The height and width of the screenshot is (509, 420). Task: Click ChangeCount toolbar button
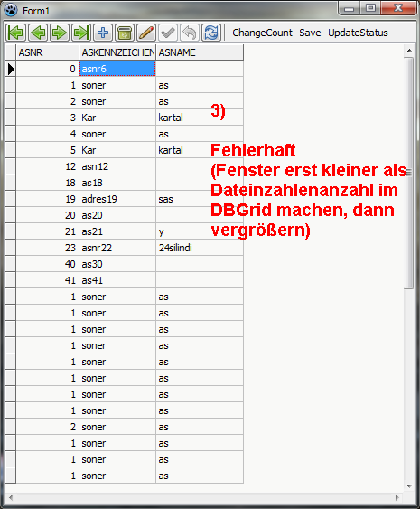click(262, 33)
